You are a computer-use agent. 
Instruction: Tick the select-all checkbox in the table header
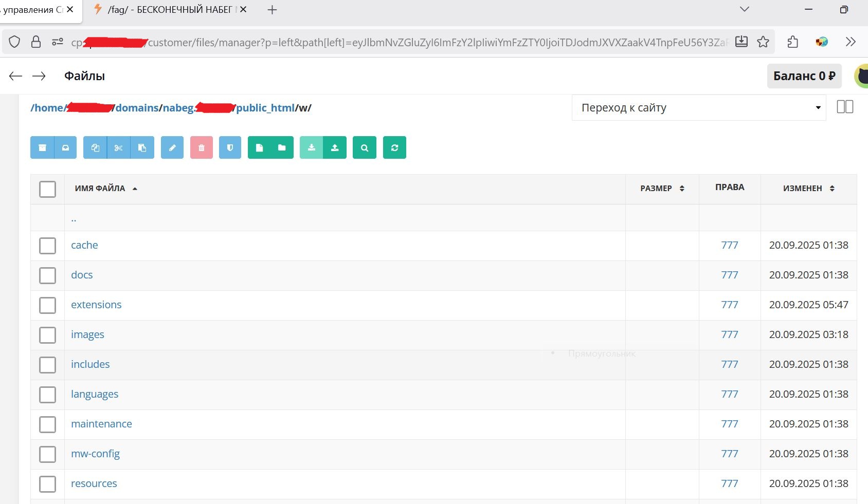pyautogui.click(x=47, y=189)
